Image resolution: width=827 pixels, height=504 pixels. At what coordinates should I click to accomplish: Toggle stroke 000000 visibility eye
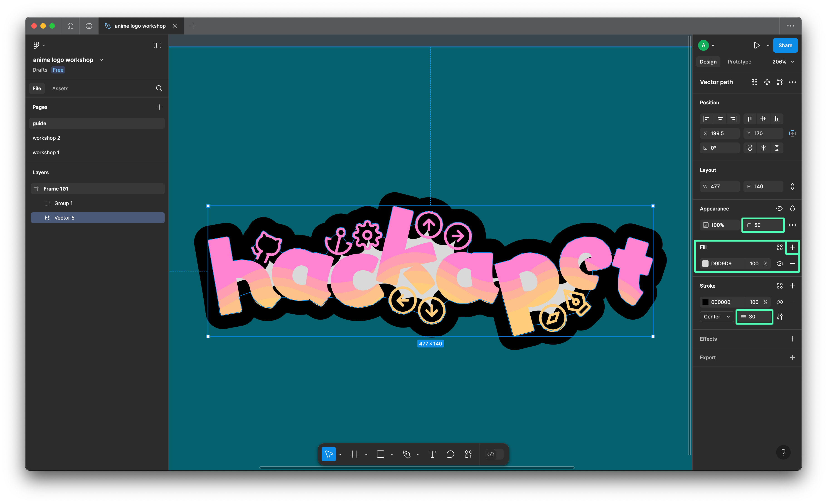779,302
